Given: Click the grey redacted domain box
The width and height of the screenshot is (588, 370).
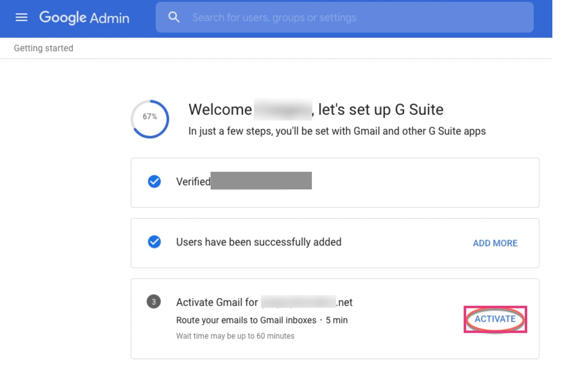Looking at the screenshot, I should coord(261,181).
